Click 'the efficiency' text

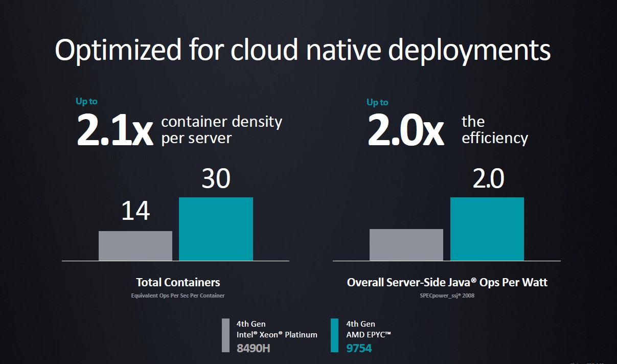pyautogui.click(x=494, y=130)
